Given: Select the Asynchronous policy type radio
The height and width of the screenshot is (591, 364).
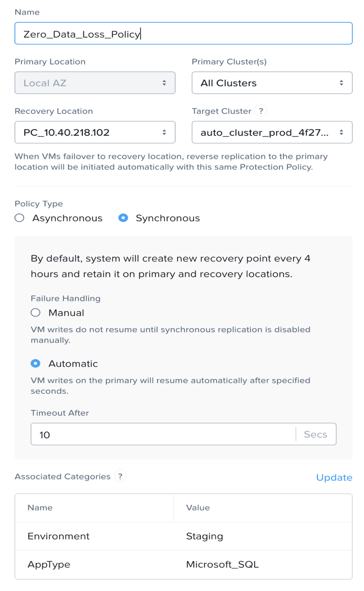Looking at the screenshot, I should 19,218.
